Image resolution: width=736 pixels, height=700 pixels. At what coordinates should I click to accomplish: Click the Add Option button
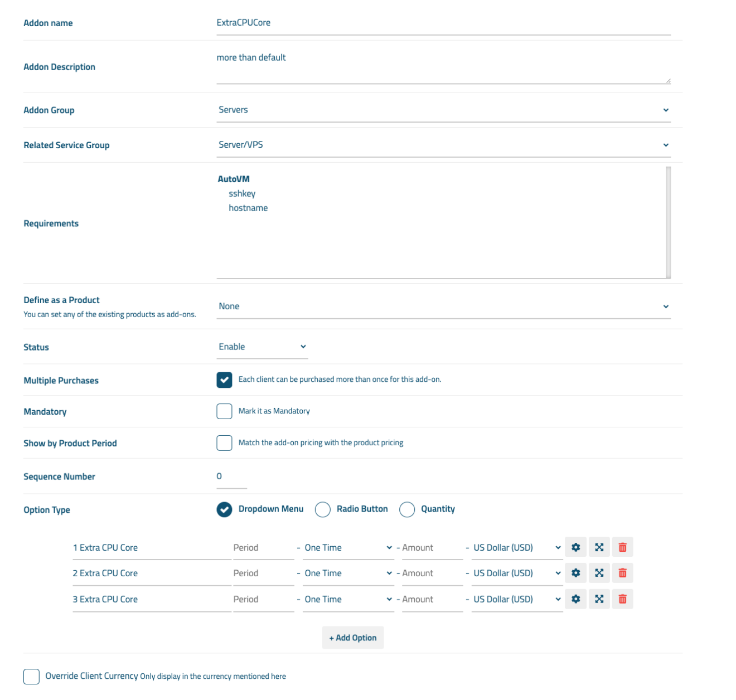(x=353, y=638)
